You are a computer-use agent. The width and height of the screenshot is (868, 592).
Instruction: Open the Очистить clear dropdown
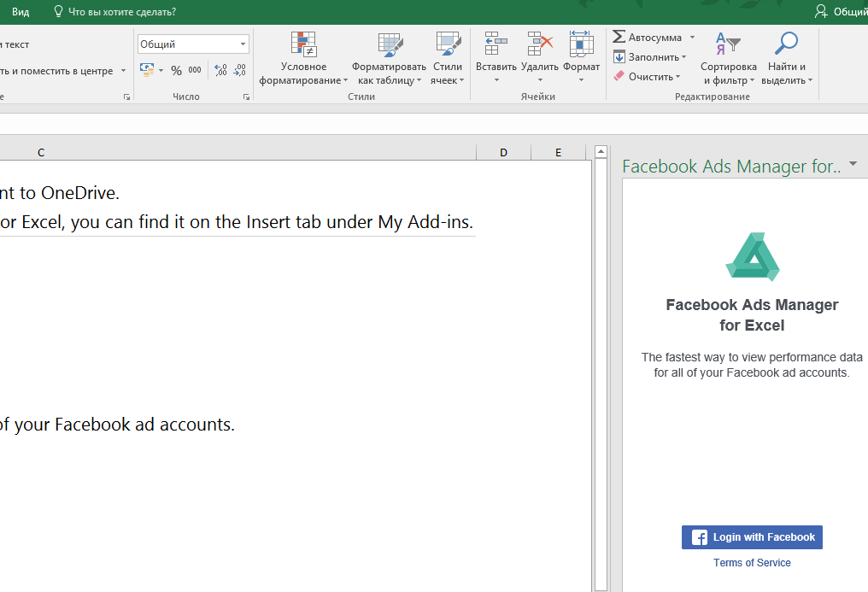pyautogui.click(x=647, y=77)
